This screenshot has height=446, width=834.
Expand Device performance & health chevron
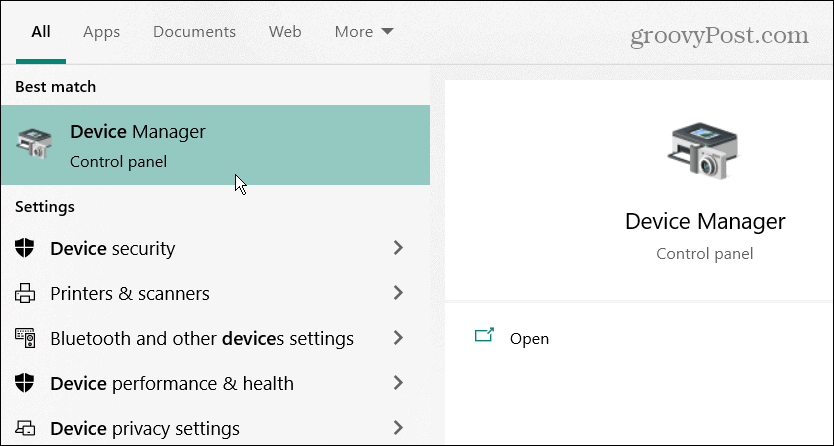point(398,383)
